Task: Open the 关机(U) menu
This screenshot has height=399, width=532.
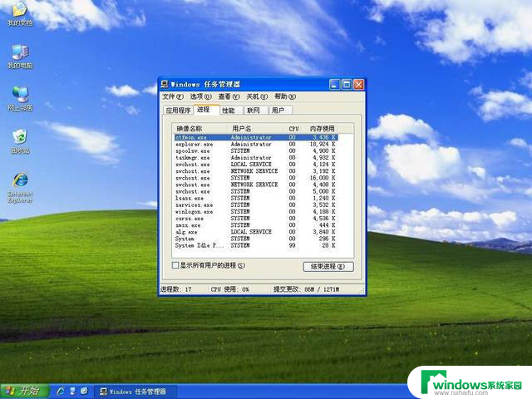Action: (x=257, y=96)
